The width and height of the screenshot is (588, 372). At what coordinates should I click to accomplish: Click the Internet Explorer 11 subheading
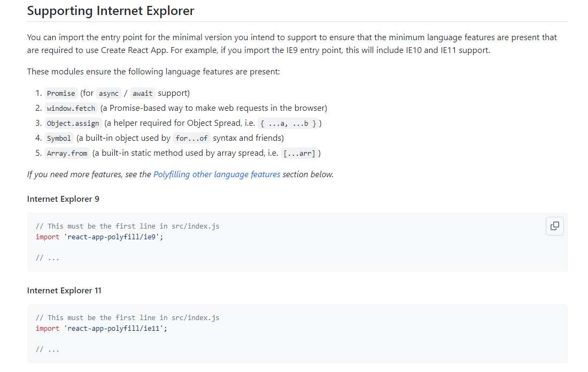tap(64, 291)
